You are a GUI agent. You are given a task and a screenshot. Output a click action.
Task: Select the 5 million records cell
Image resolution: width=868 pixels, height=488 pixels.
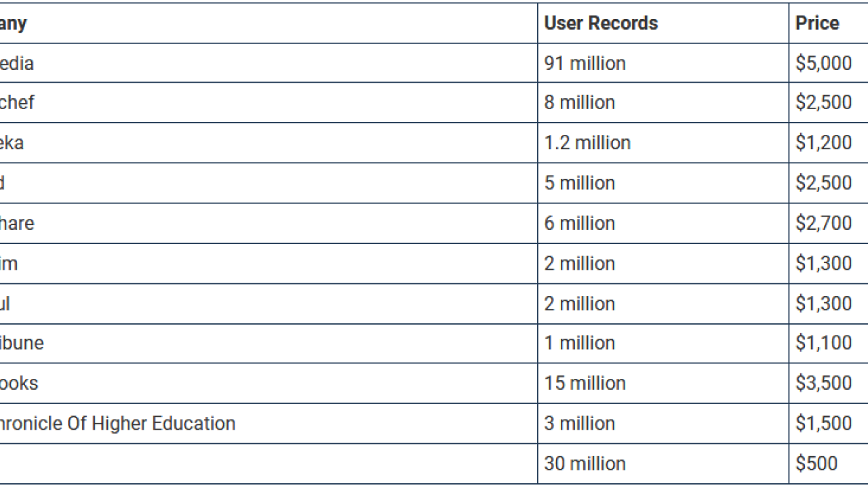[x=579, y=182]
